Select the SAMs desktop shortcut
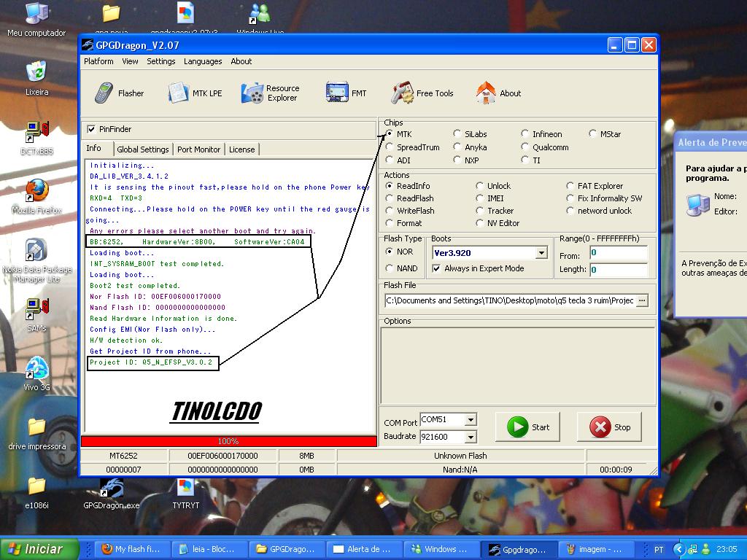 pos(36,315)
